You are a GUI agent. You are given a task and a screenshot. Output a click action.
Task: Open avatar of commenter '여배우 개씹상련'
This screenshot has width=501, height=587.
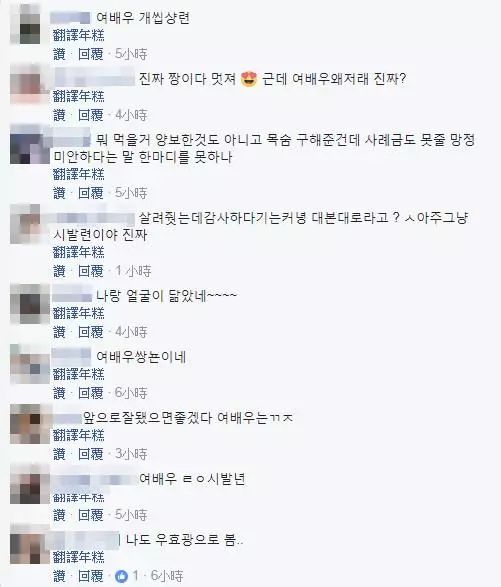click(x=25, y=24)
